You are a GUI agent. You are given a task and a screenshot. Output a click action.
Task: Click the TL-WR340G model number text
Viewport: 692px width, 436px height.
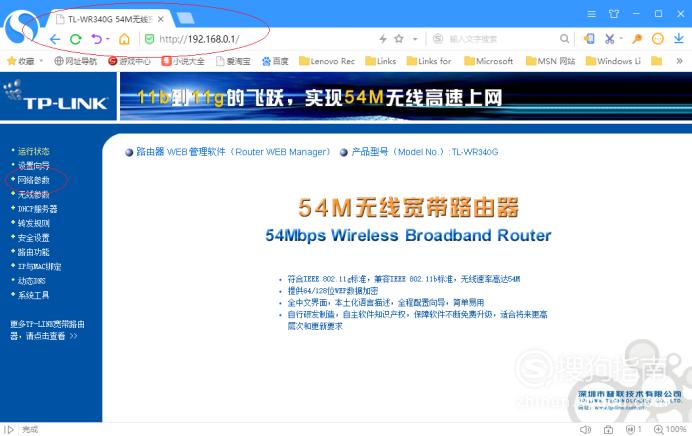tap(475, 152)
